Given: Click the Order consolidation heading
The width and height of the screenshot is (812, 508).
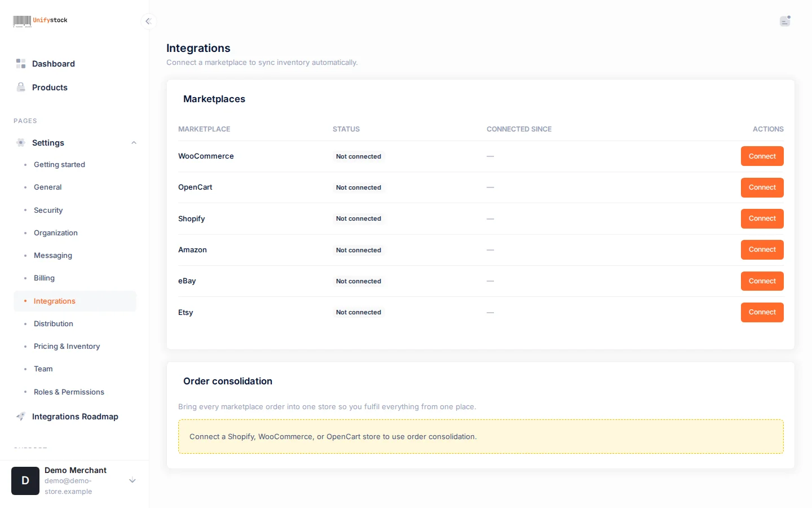Looking at the screenshot, I should [x=228, y=381].
